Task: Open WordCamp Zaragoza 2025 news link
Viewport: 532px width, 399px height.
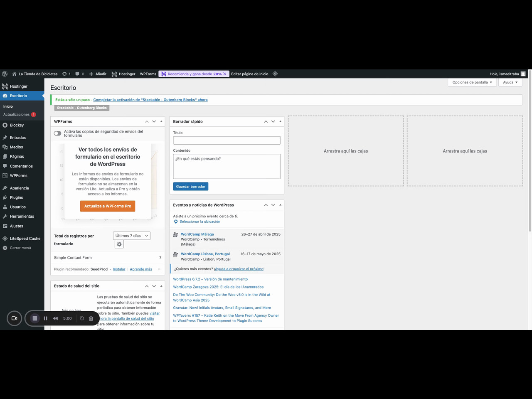Action: (x=218, y=287)
